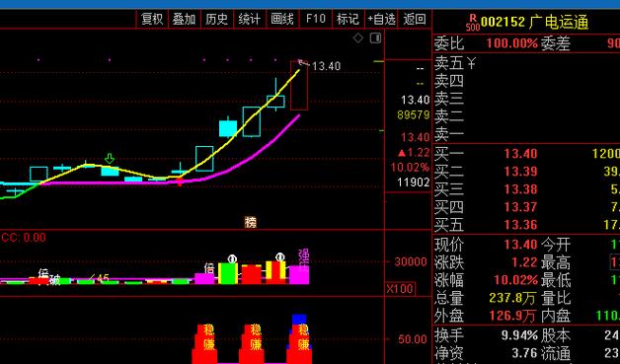Screen dimensions: 620x364
Task: Click the red up-triangle next to 1.22
Action: pyautogui.click(x=402, y=153)
